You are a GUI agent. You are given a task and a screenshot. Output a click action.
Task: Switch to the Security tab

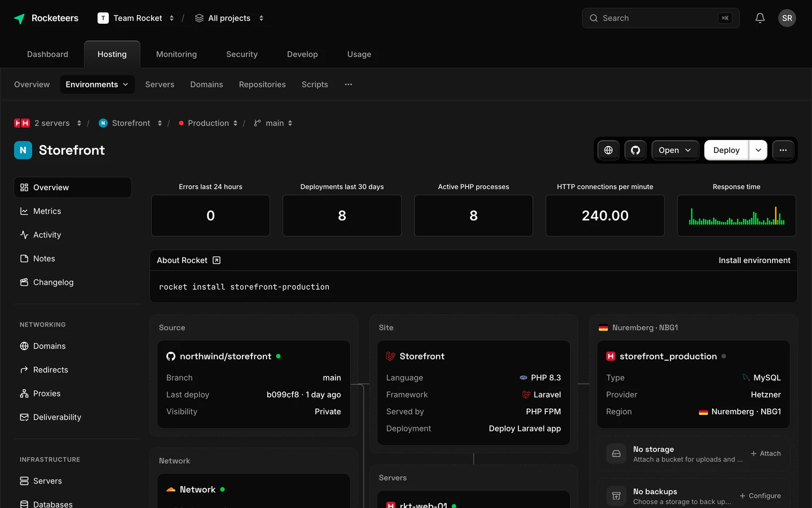tap(242, 54)
